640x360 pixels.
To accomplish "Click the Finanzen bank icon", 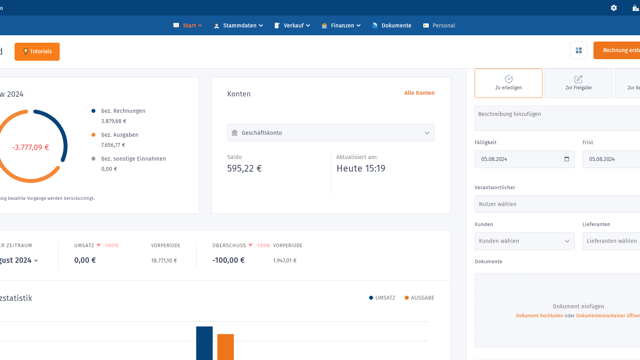I will pyautogui.click(x=324, y=26).
